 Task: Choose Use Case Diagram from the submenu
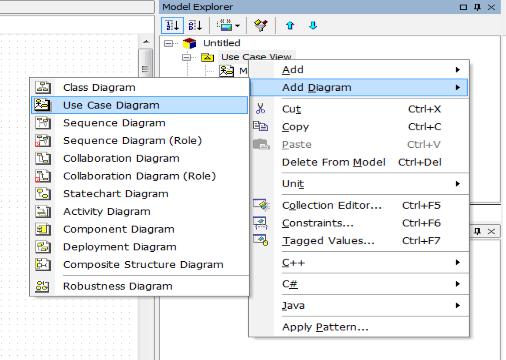139,105
